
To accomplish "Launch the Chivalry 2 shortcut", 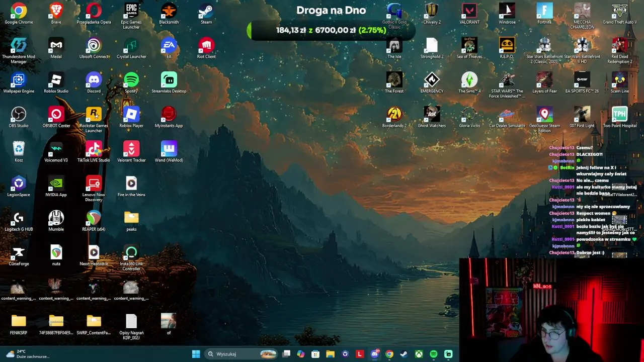I will pyautogui.click(x=432, y=14).
